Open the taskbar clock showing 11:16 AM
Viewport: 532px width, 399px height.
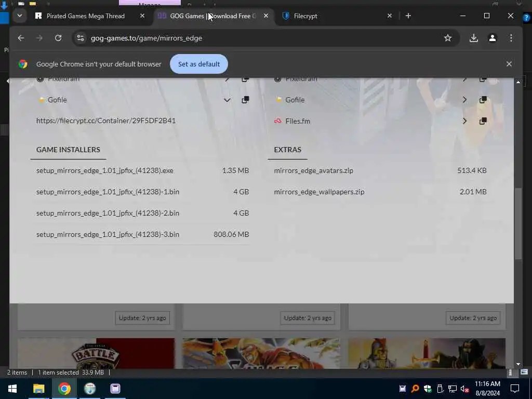point(487,389)
